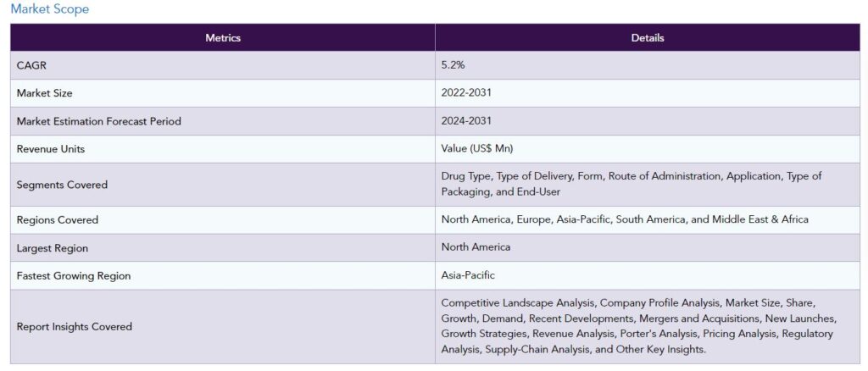
Task: Click the 2022-2031 market size value
Action: tap(466, 93)
